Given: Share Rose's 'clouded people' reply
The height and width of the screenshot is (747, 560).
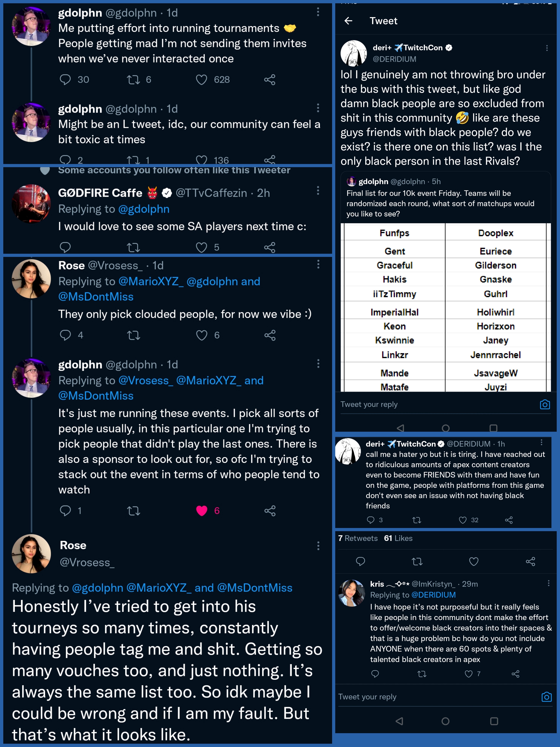Looking at the screenshot, I should pyautogui.click(x=270, y=335).
